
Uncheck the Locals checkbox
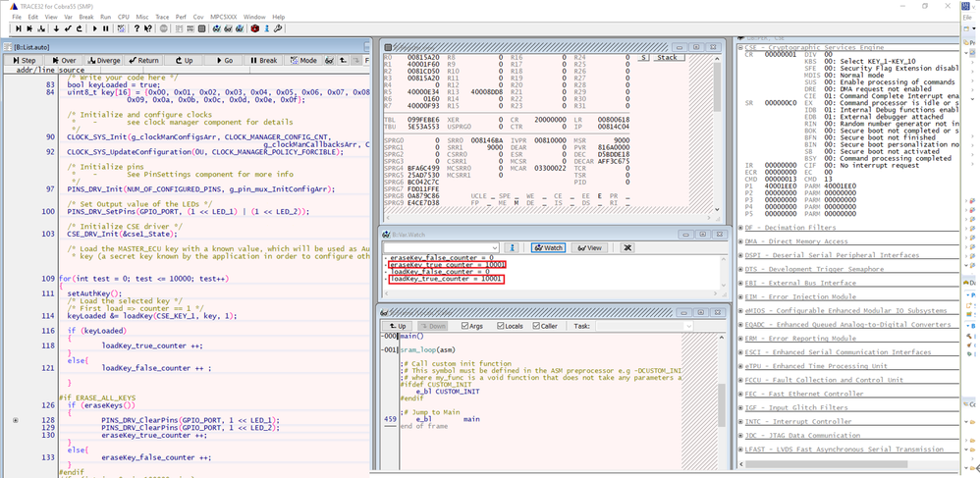coord(499,326)
